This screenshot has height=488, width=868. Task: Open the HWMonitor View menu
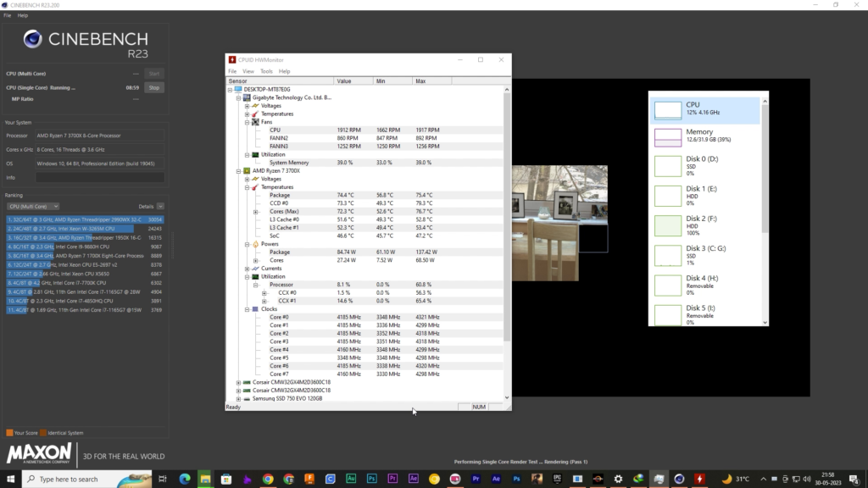pos(248,71)
